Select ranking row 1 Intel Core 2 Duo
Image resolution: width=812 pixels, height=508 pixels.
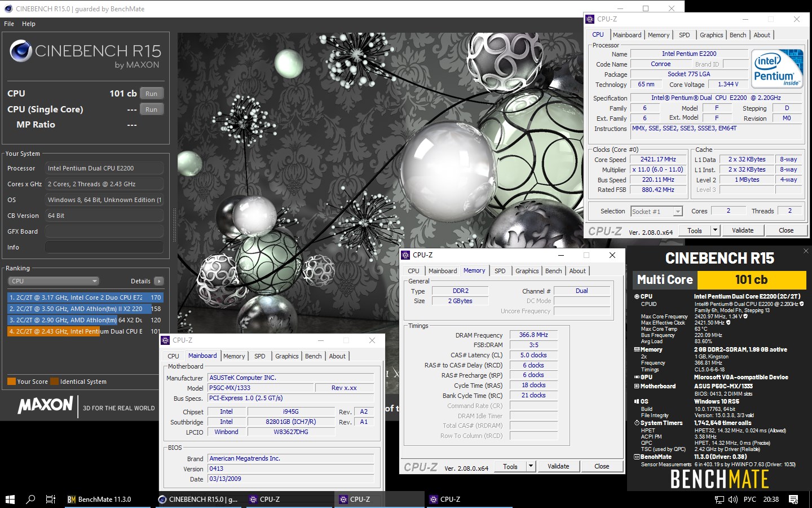(85, 297)
